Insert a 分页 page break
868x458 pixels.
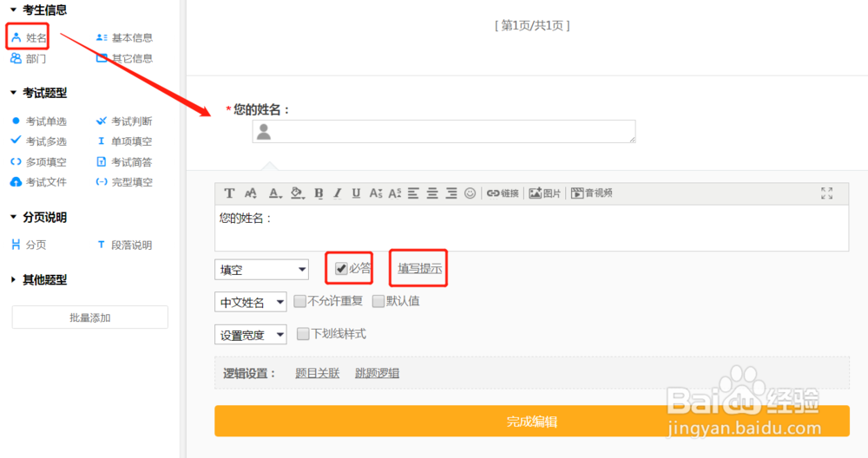29,245
